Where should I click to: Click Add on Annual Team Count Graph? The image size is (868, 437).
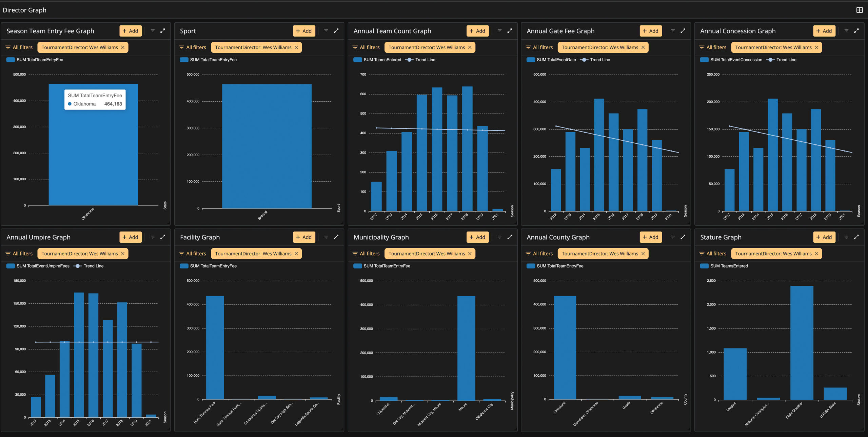[x=478, y=31]
